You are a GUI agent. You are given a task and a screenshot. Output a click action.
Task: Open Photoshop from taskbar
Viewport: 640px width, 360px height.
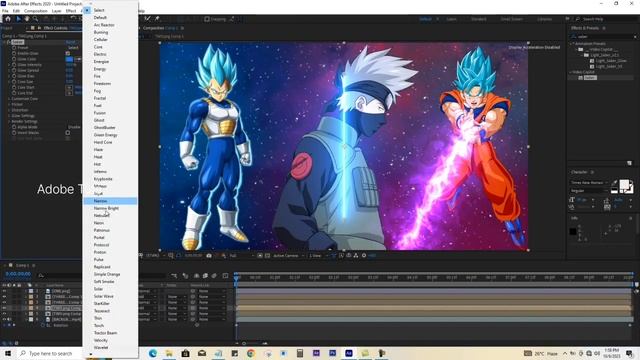[x=332, y=353]
